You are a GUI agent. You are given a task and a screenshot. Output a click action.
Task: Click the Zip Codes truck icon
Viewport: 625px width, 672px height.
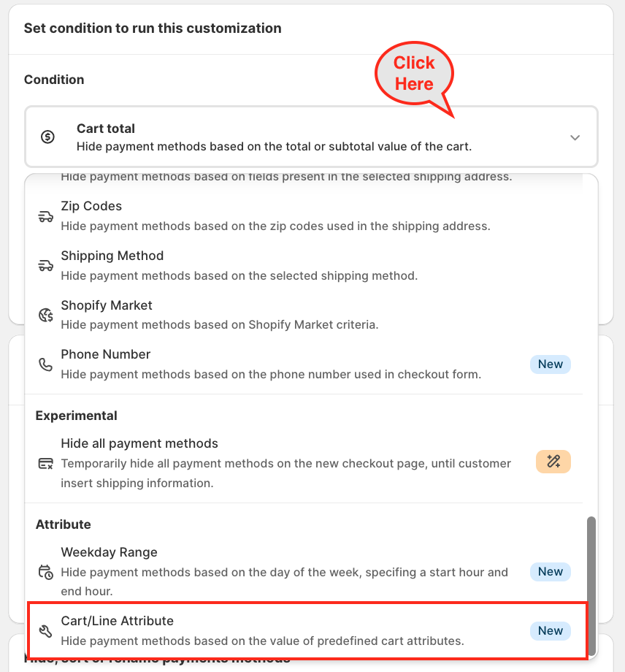45,217
